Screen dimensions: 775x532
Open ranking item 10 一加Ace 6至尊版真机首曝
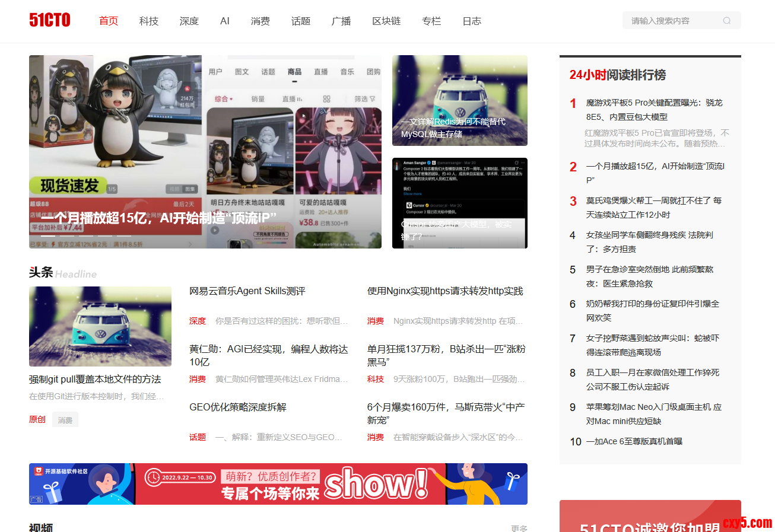(634, 441)
